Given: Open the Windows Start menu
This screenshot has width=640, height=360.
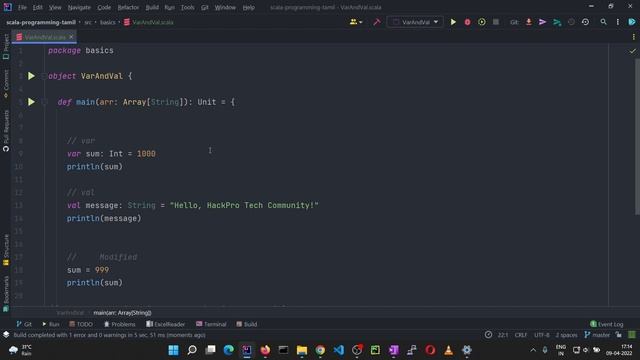Looking at the screenshot, I should point(173,350).
